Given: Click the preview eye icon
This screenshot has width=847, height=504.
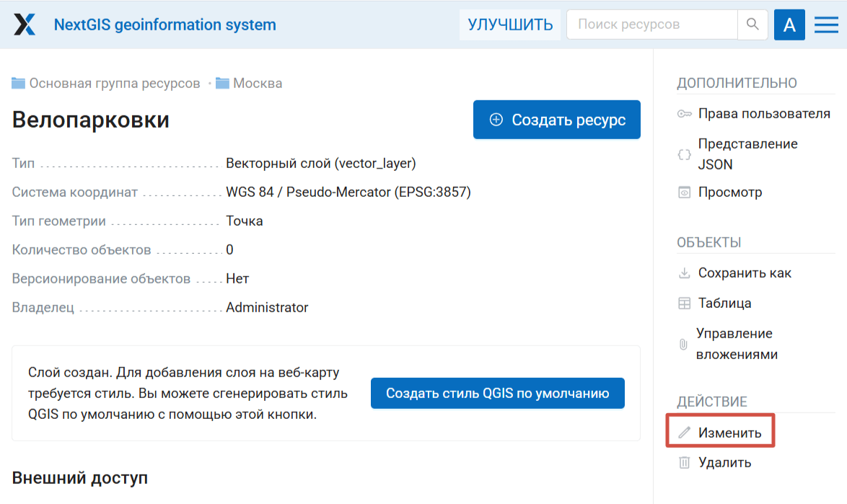Looking at the screenshot, I should [685, 193].
